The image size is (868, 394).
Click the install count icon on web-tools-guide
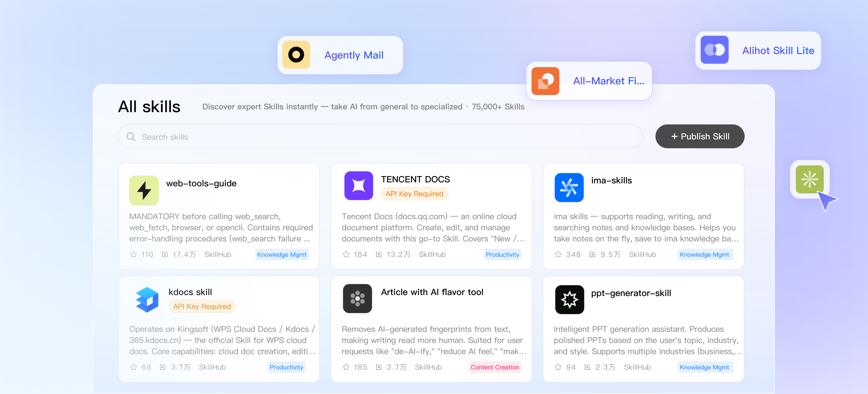[165, 254]
